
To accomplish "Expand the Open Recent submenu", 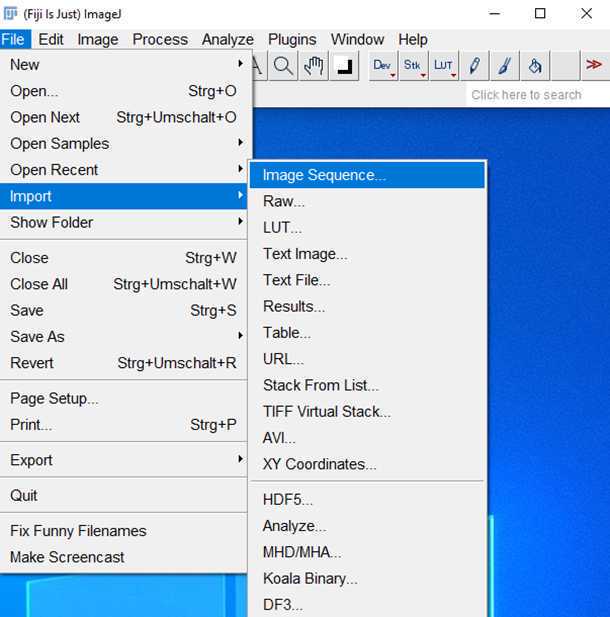I will tap(124, 170).
